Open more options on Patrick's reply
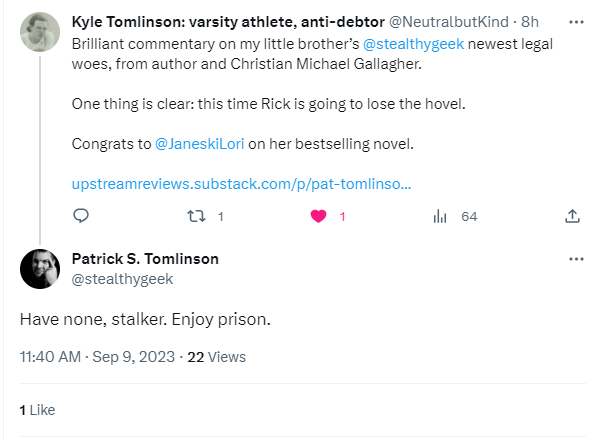 click(576, 259)
